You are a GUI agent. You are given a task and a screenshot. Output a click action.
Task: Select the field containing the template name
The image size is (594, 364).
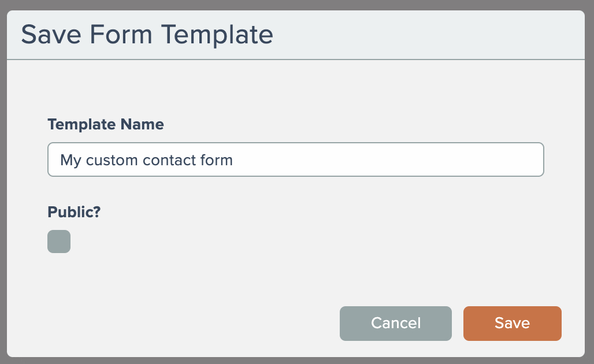pos(295,159)
